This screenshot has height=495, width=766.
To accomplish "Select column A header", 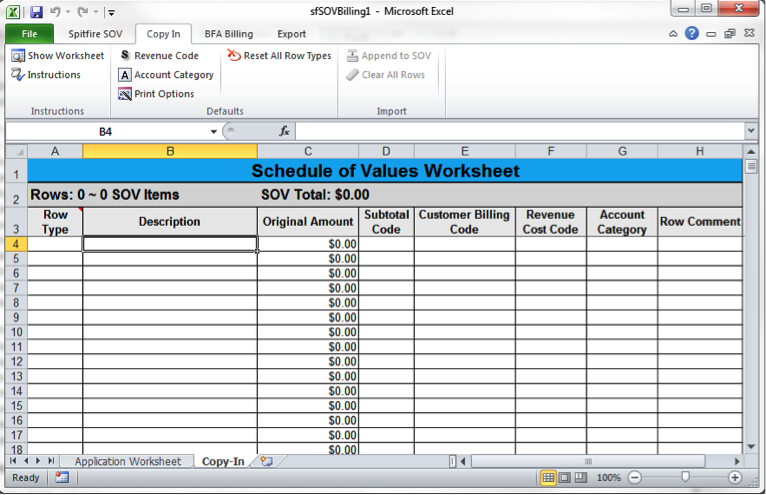I will point(55,151).
